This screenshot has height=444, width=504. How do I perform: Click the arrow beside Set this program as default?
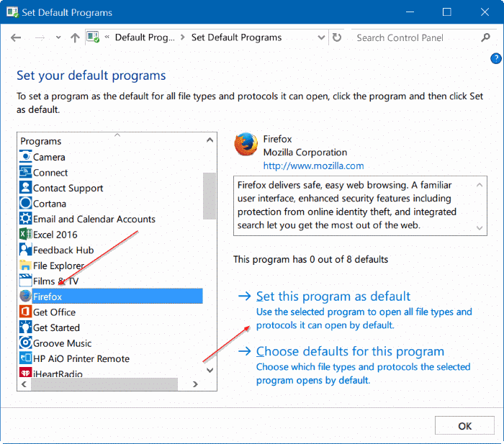click(x=245, y=296)
